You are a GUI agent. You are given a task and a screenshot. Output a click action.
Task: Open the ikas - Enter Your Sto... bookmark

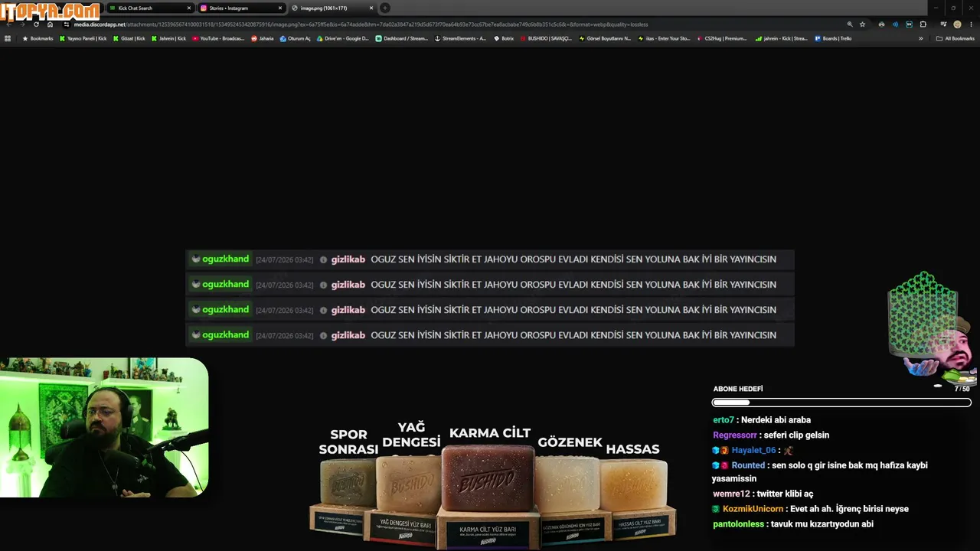coord(664,38)
